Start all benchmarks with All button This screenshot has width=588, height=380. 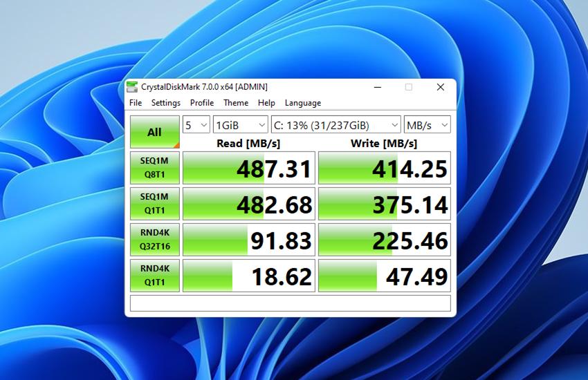[154, 132]
